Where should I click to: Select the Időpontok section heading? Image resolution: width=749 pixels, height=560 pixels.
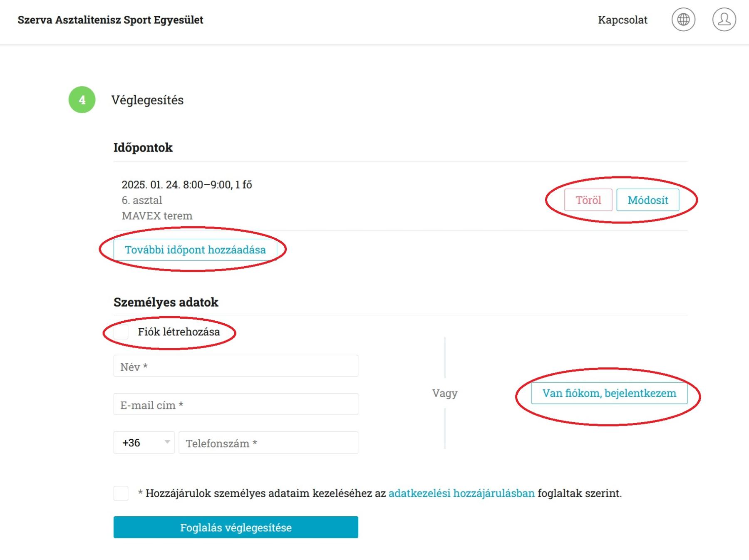[143, 147]
